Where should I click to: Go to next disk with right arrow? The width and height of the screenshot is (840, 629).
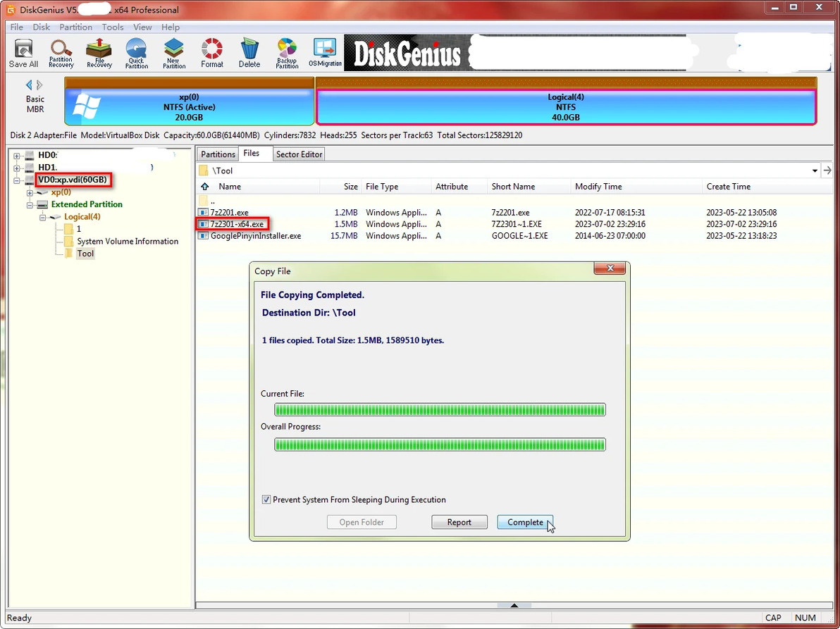39,85
